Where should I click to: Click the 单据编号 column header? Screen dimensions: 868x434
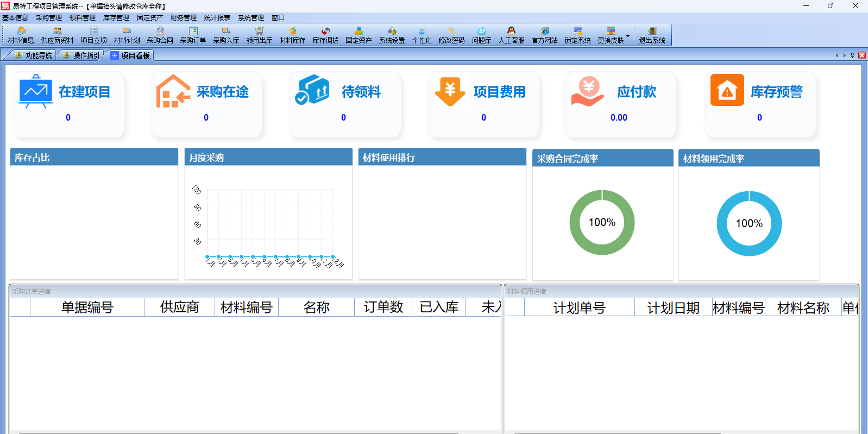[x=87, y=307]
